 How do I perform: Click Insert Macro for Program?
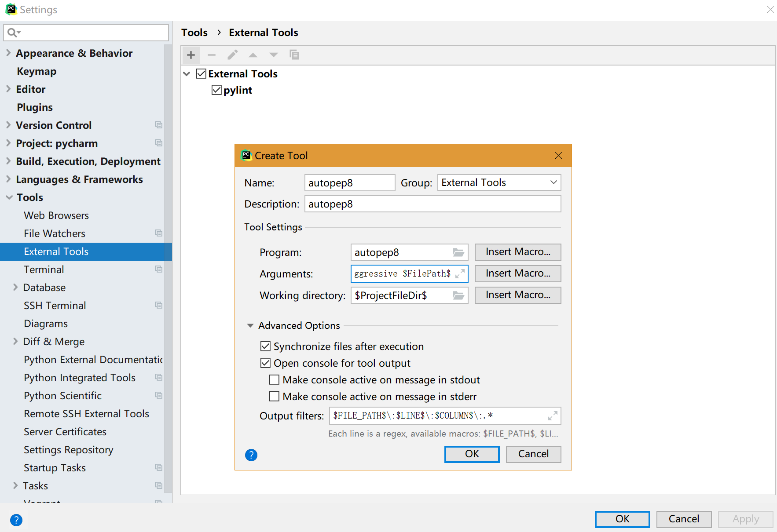pyautogui.click(x=518, y=252)
